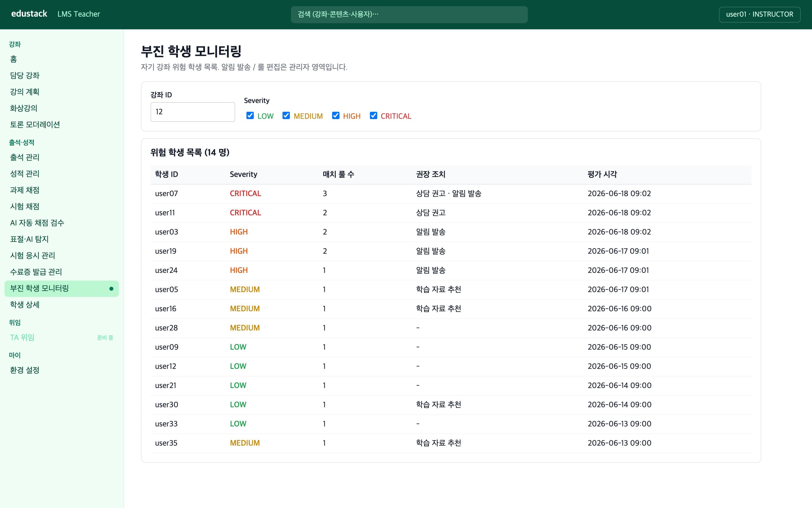Open 강의 계획 in sidebar
Image resolution: width=812 pixels, height=508 pixels.
tap(62, 92)
